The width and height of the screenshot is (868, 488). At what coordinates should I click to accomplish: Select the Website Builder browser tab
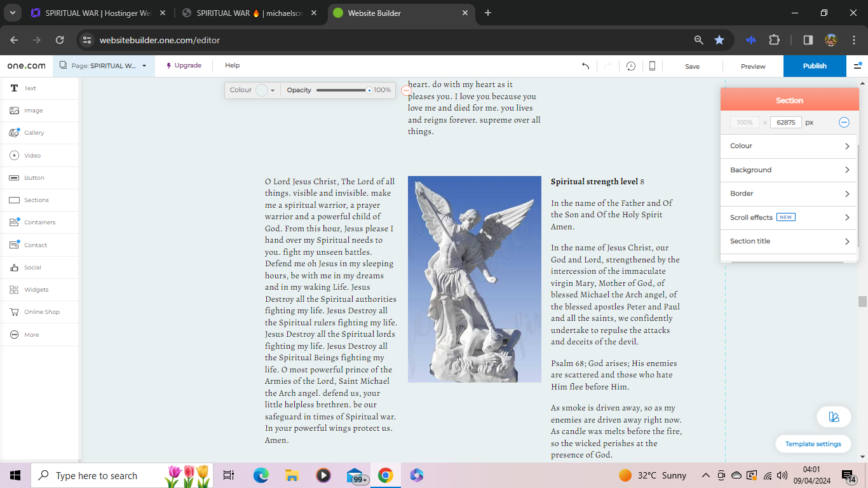[401, 13]
